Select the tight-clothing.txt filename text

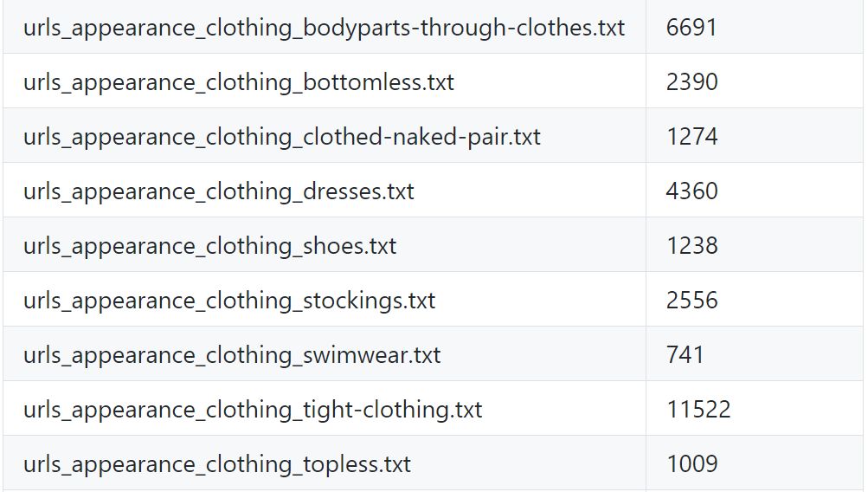(x=253, y=409)
